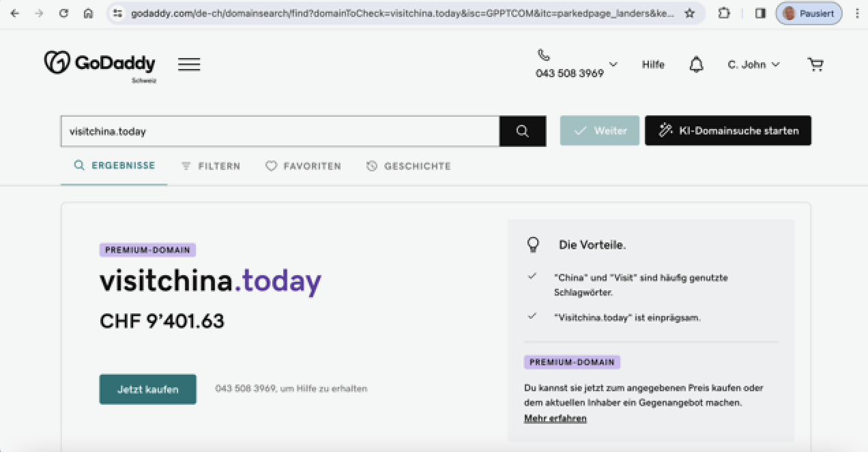Screen dimensions: 868x452
Task: Open the Hilfe help link
Action: click(x=653, y=65)
